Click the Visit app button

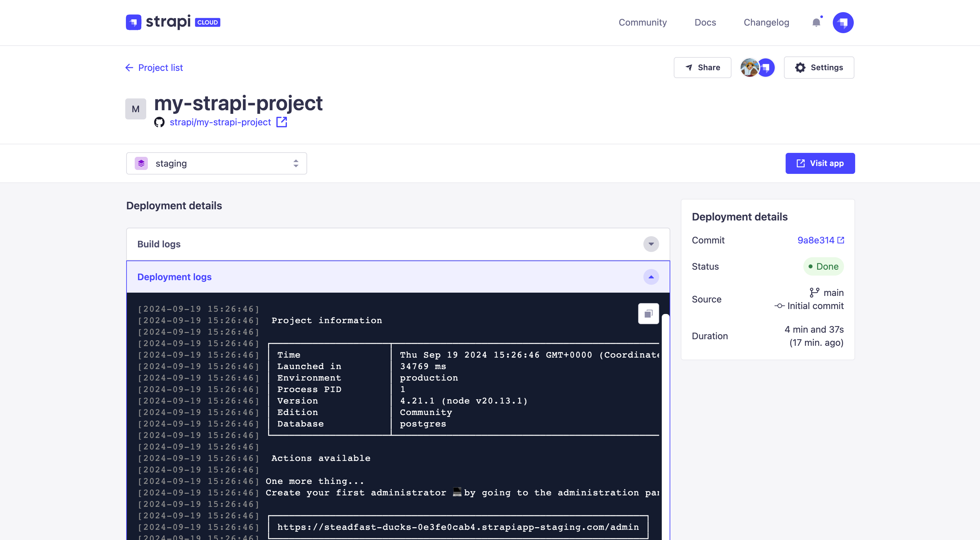coord(820,164)
